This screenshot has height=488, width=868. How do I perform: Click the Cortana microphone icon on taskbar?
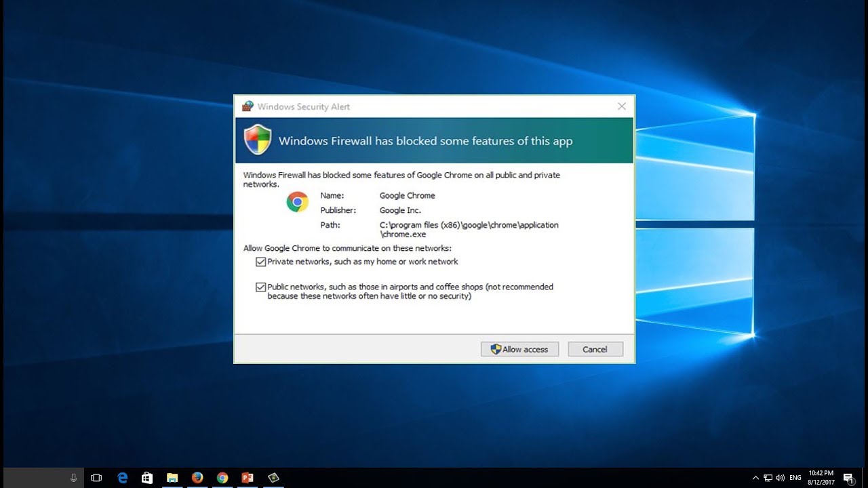point(73,478)
